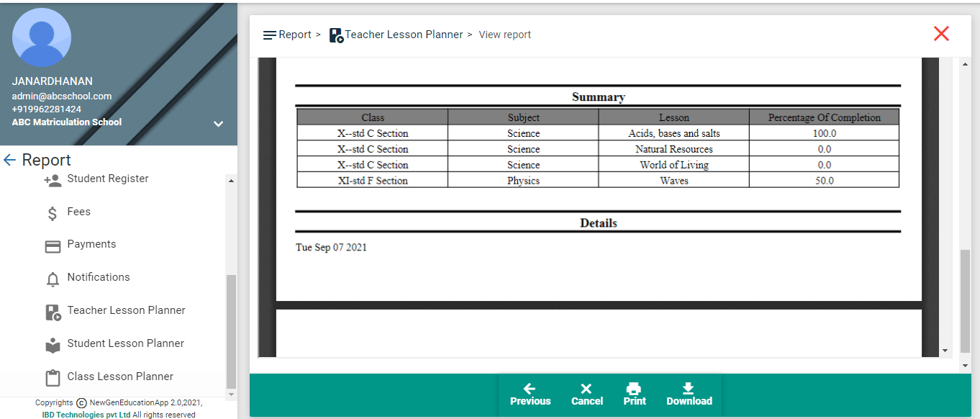This screenshot has width=980, height=419.
Task: Select the World of Living lesson cell
Action: [674, 165]
